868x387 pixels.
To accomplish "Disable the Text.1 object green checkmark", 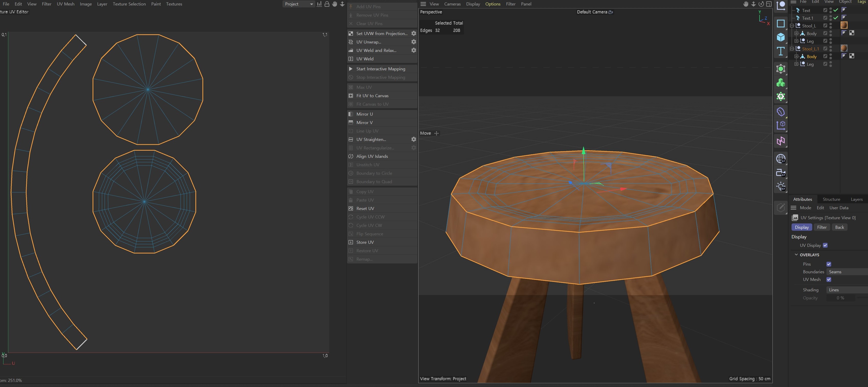I will tap(836, 18).
